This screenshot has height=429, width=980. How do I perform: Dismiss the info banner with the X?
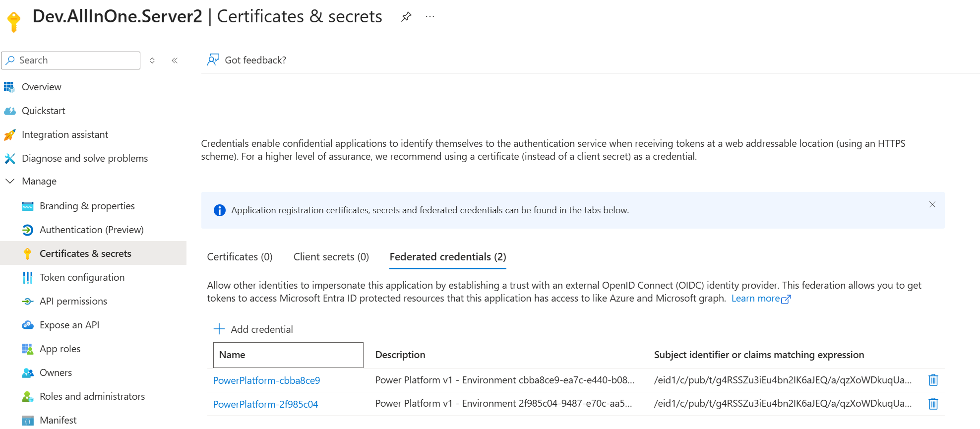(x=932, y=204)
